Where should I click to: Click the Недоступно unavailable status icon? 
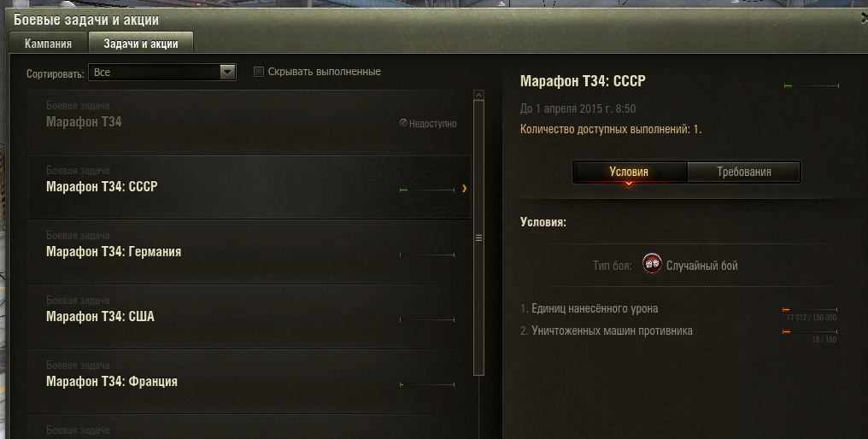pyautogui.click(x=403, y=122)
